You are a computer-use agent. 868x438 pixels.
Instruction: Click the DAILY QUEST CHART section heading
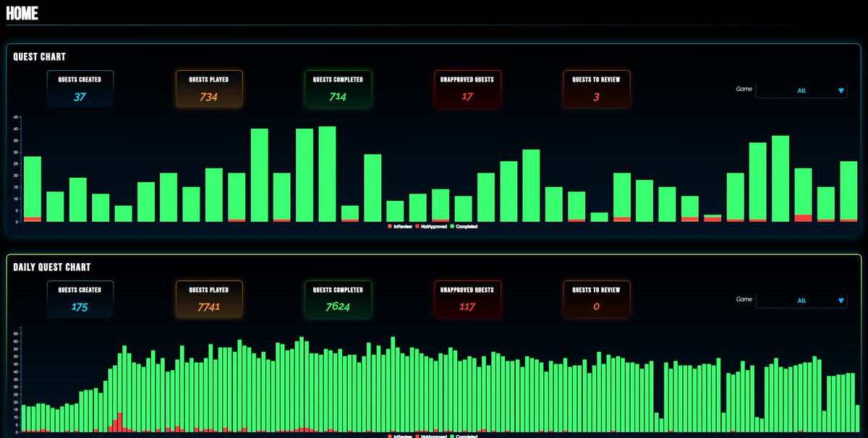[51, 267]
